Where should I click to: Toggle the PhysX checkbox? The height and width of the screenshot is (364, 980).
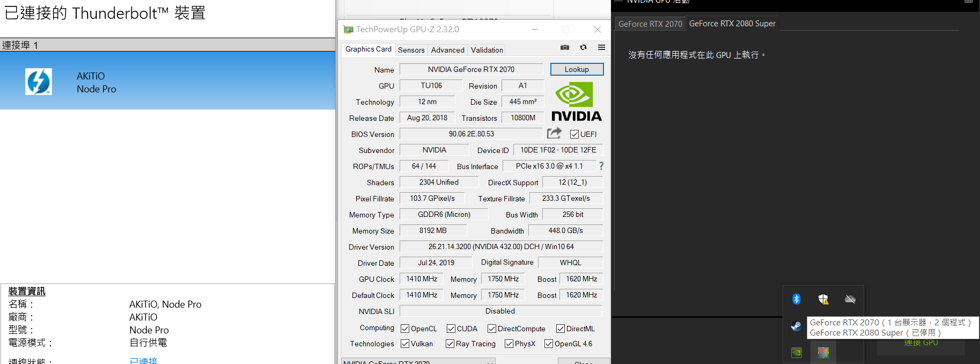tap(509, 344)
